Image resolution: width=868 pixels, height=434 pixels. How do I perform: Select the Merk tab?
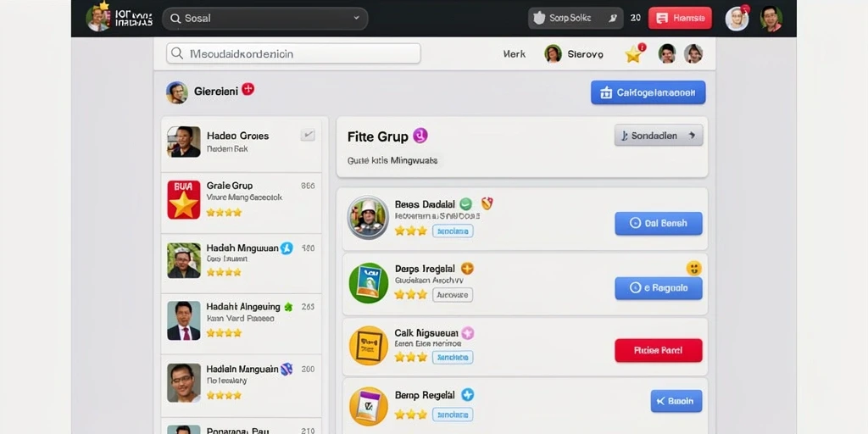tap(515, 54)
